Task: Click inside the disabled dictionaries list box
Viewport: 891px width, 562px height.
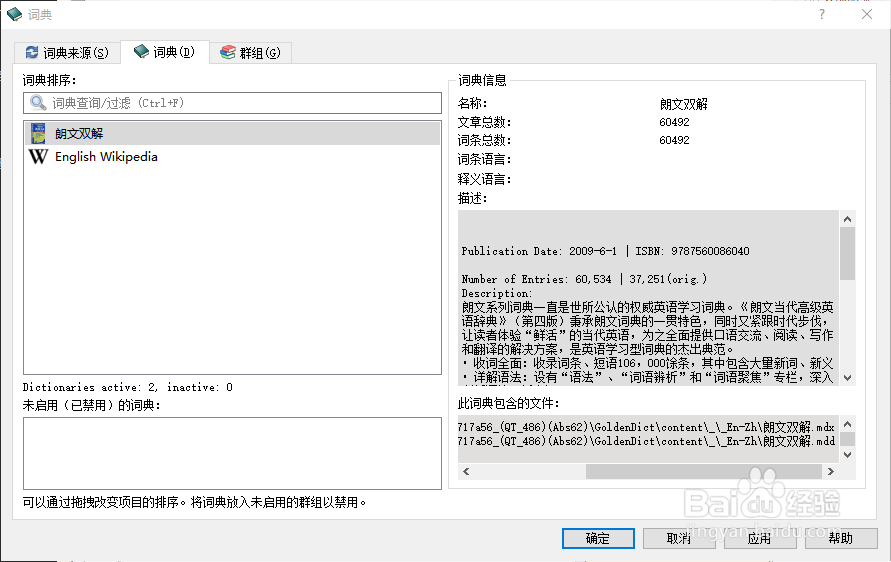Action: pyautogui.click(x=232, y=453)
